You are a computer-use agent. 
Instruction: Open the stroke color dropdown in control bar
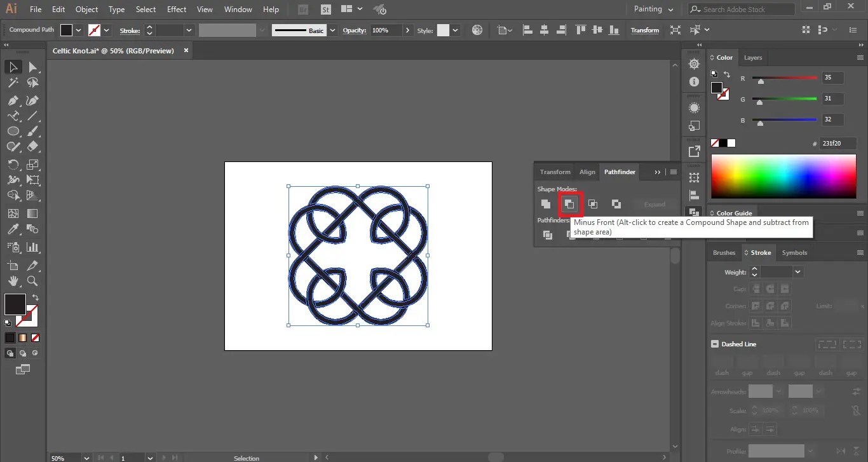pos(106,30)
